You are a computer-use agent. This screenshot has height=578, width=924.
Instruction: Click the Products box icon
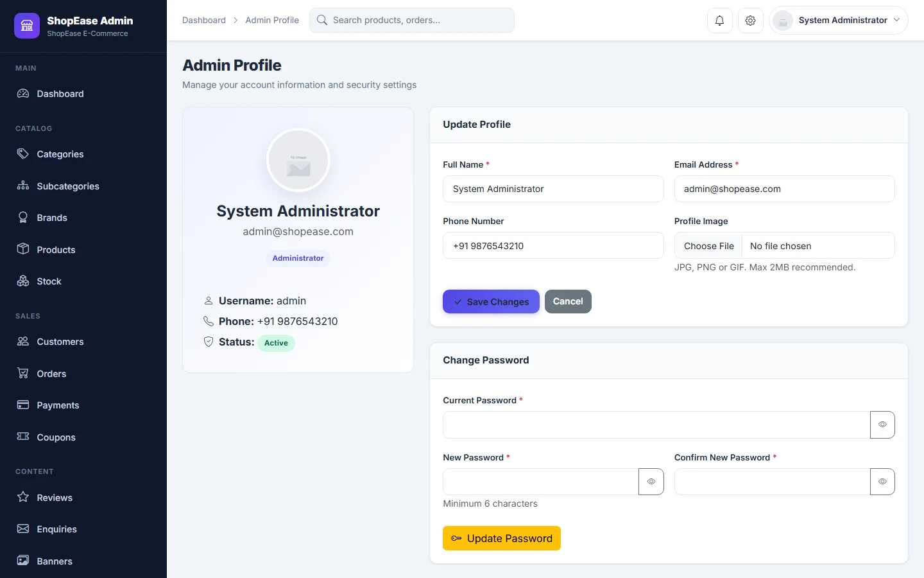[x=23, y=249]
